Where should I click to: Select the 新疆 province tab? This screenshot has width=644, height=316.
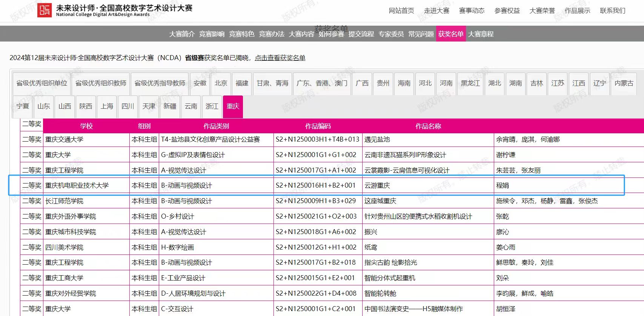pos(170,106)
